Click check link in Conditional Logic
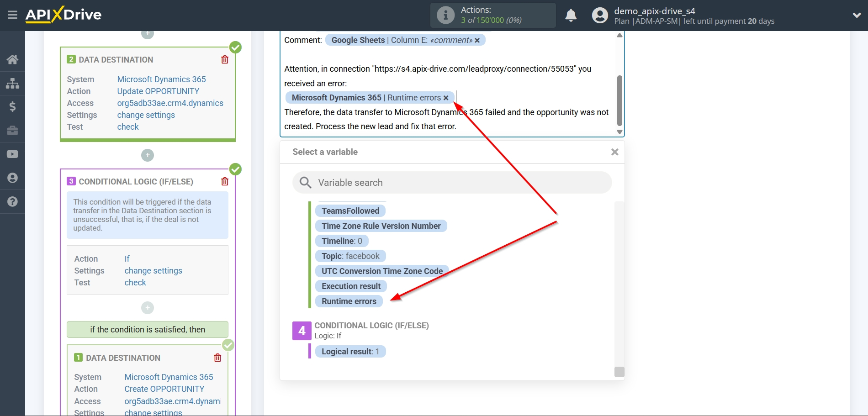Image resolution: width=868 pixels, height=416 pixels. pos(135,283)
